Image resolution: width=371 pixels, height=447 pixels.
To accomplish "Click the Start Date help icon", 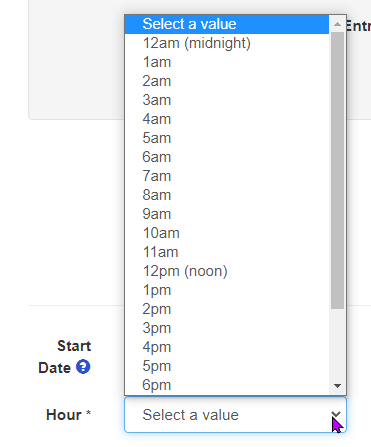I will tap(83, 367).
